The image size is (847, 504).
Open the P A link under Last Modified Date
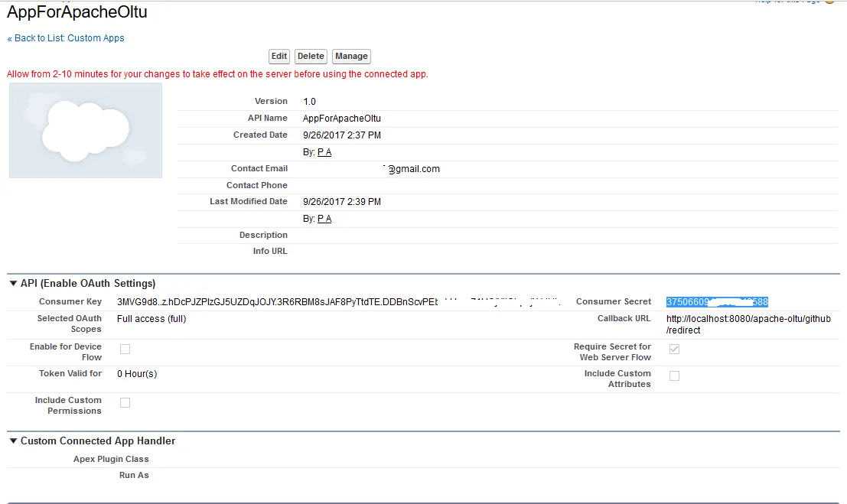(x=324, y=218)
